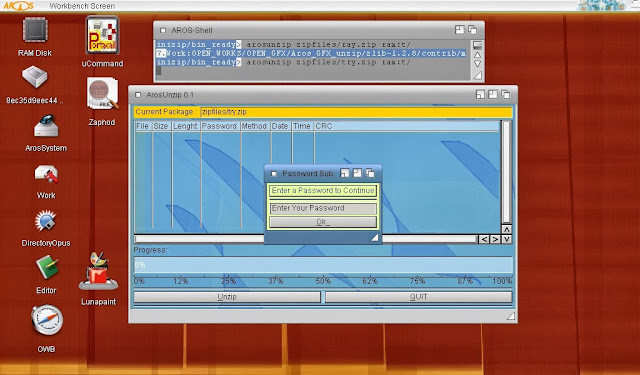Click the file list scroll-down arrow
Screen dimensions: 640x375
[507, 239]
